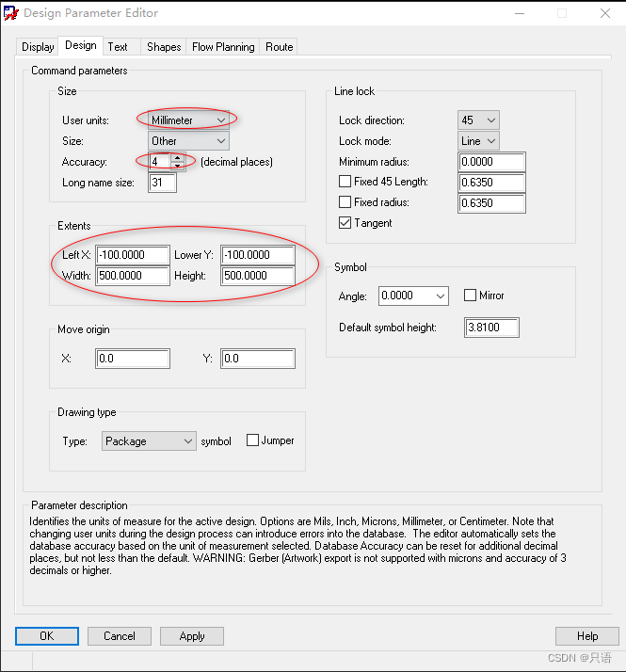Click the Apply button
This screenshot has height=672, width=626.
192,636
